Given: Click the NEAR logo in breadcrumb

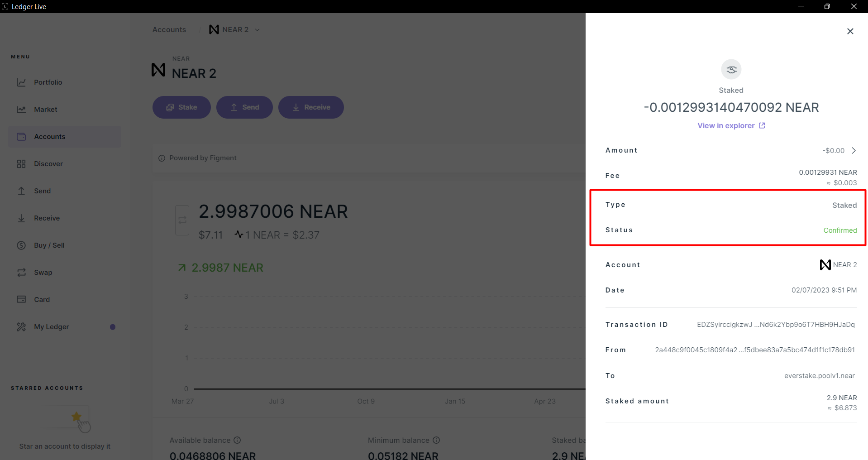Looking at the screenshot, I should 214,29.
